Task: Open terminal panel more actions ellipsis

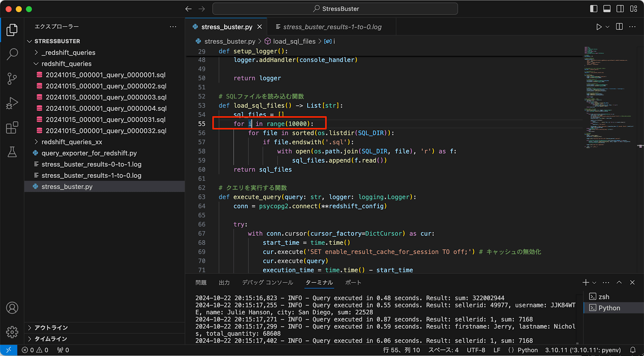Action: click(606, 283)
